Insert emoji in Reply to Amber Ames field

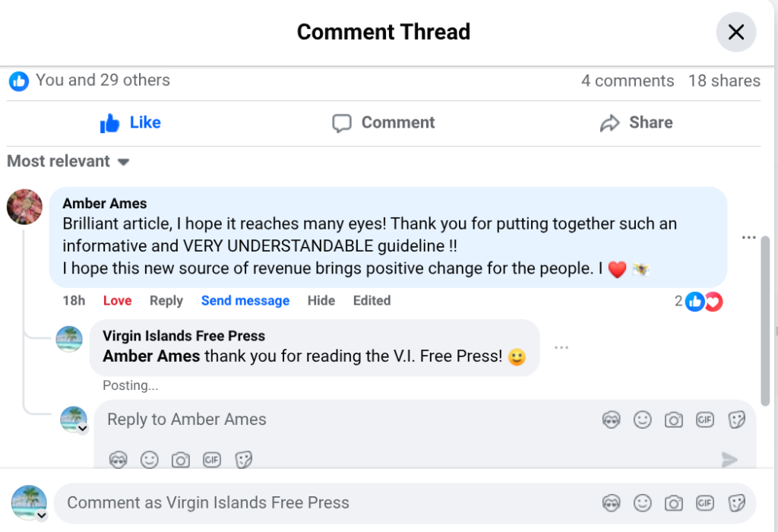(643, 420)
